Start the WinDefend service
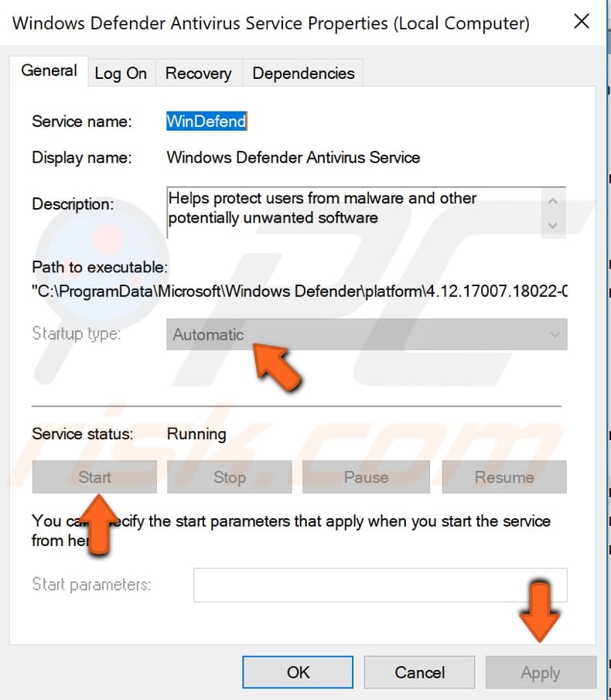Image resolution: width=611 pixels, height=700 pixels. [94, 476]
